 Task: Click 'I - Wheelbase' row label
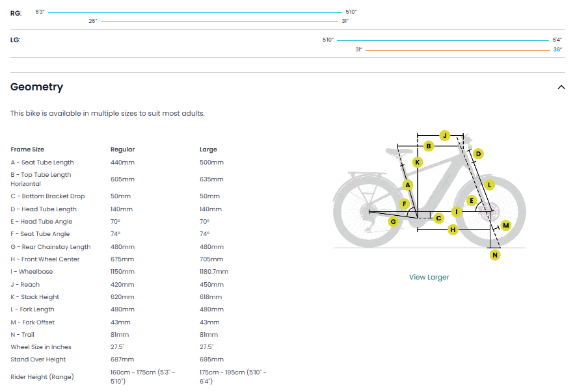pyautogui.click(x=31, y=272)
